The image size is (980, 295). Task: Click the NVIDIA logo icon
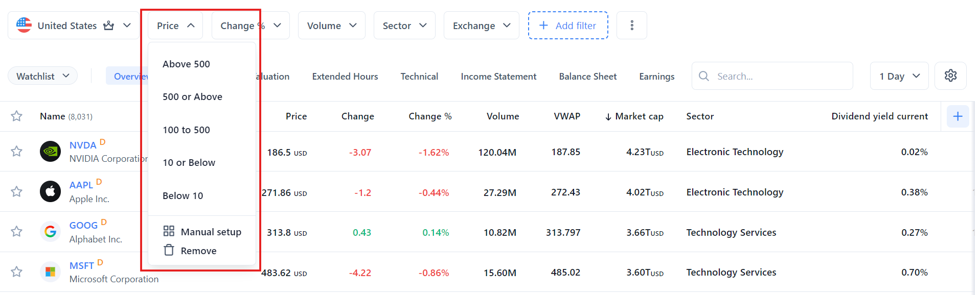coord(50,152)
